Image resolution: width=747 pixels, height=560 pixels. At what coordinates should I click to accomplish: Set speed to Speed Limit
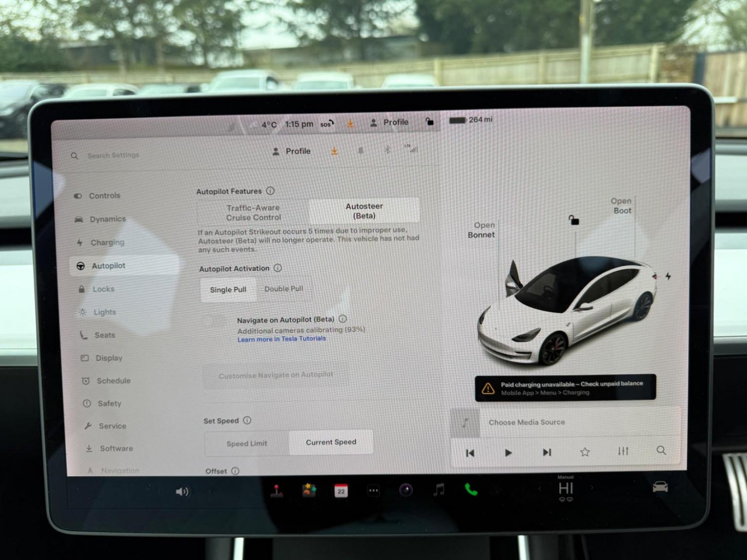tap(247, 444)
